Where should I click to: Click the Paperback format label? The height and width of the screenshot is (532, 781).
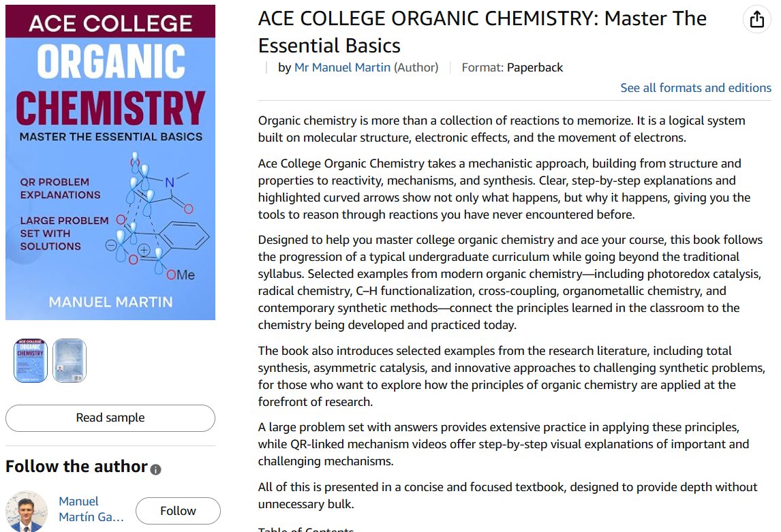pyautogui.click(x=534, y=67)
